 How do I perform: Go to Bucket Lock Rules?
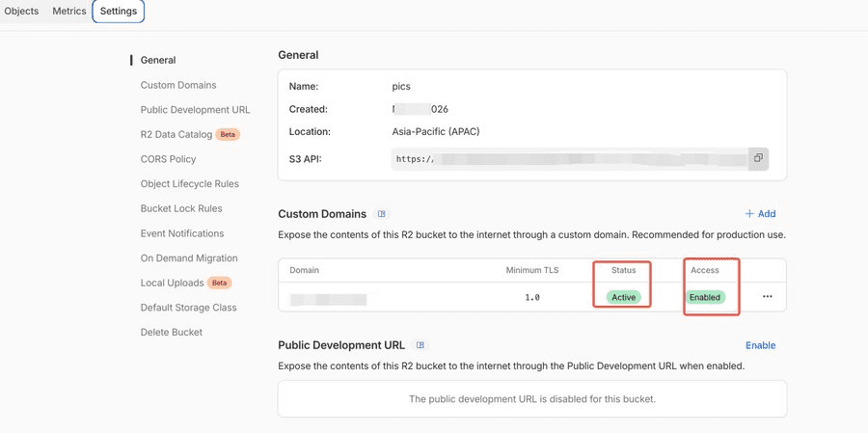(181, 208)
